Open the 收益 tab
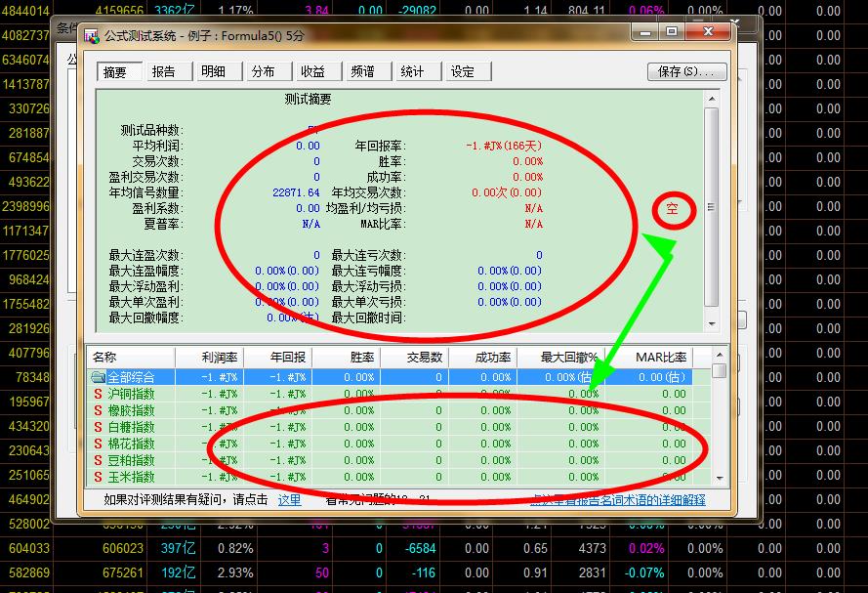 [x=317, y=71]
